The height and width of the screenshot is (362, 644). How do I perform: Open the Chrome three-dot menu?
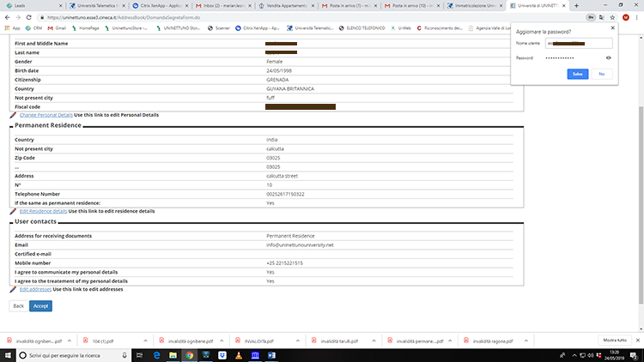click(635, 16)
